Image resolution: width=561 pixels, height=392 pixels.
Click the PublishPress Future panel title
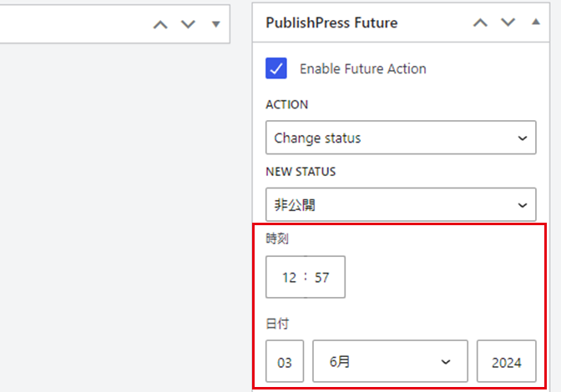[331, 23]
